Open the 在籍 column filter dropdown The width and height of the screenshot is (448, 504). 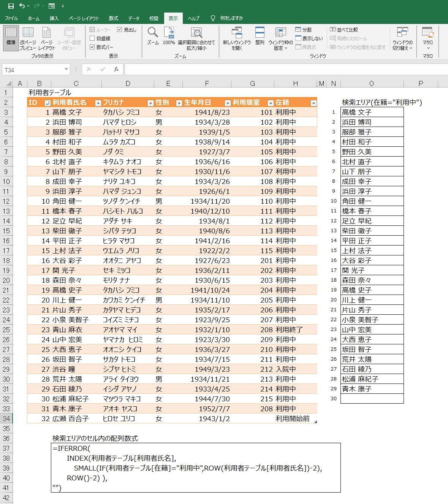click(x=313, y=103)
